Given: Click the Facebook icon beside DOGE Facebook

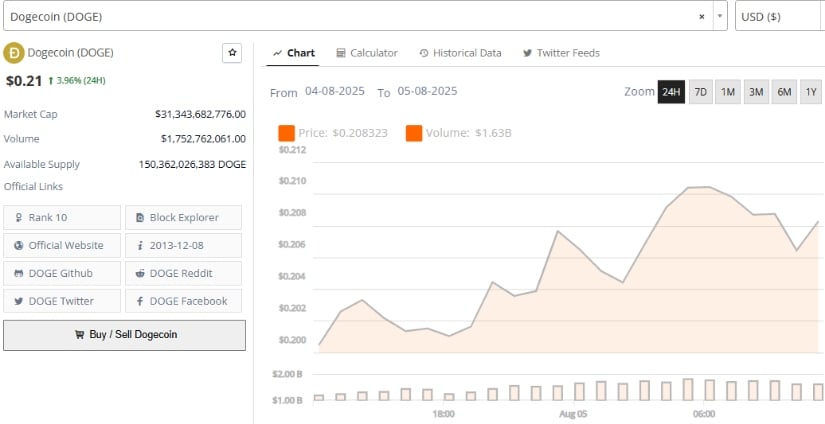Looking at the screenshot, I should click(140, 301).
